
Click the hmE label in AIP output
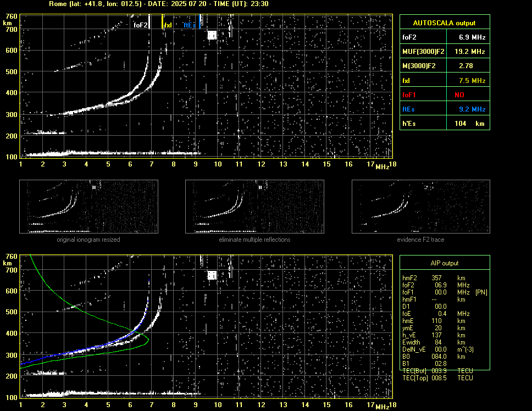[408, 321]
